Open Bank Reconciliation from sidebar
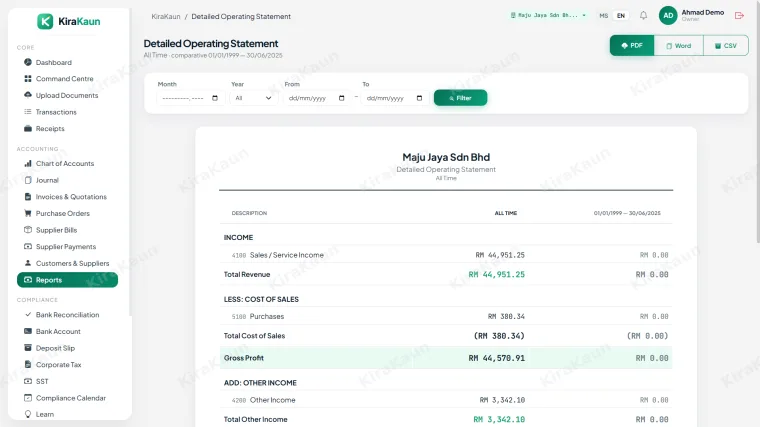760x427 pixels. tap(67, 315)
